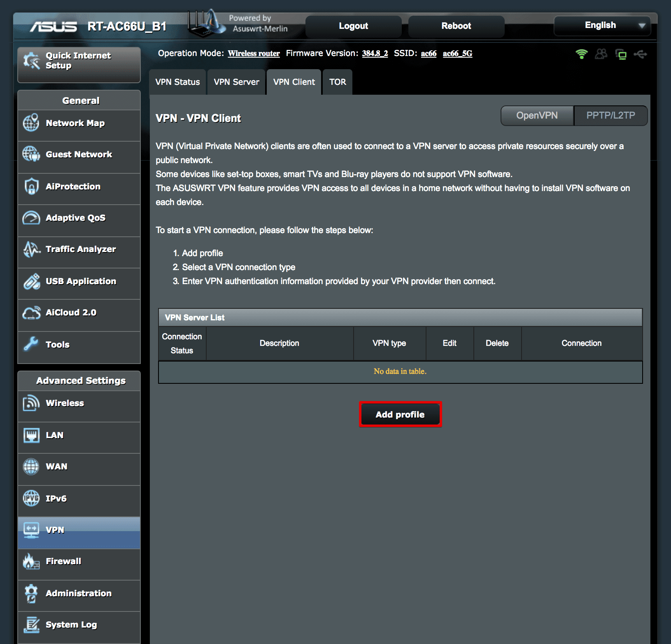Open Wireless advanced settings
The width and height of the screenshot is (671, 644).
click(65, 403)
